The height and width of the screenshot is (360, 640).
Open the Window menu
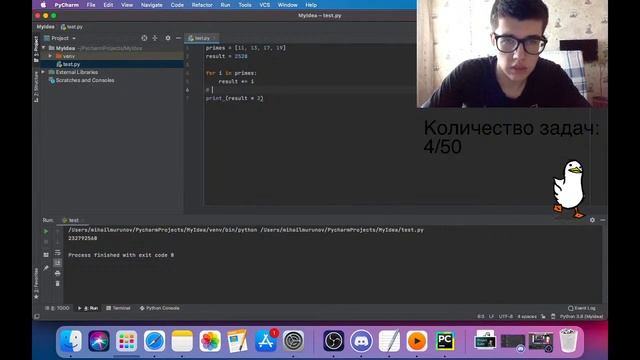(287, 5)
